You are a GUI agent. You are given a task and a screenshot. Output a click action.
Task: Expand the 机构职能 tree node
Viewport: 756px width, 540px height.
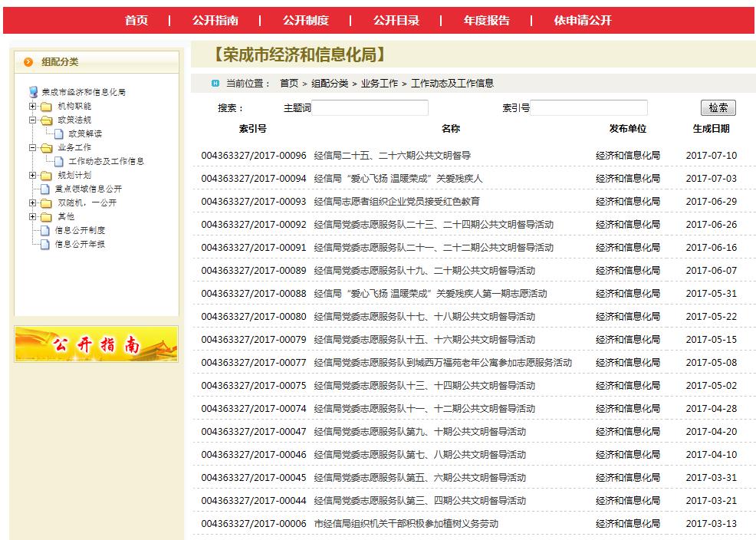click(x=33, y=107)
